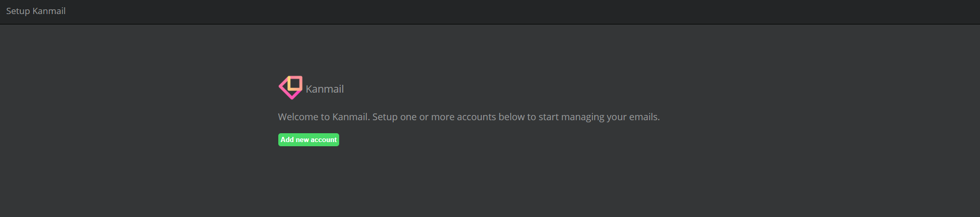Click the word 'below' in the welcome message
This screenshot has height=217, width=980.
click(512, 117)
